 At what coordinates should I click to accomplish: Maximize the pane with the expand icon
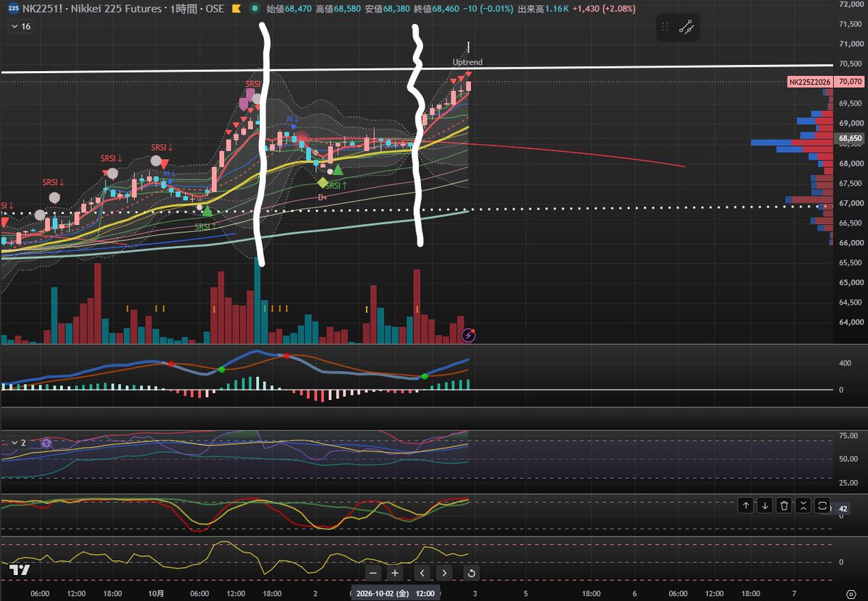[x=822, y=506]
